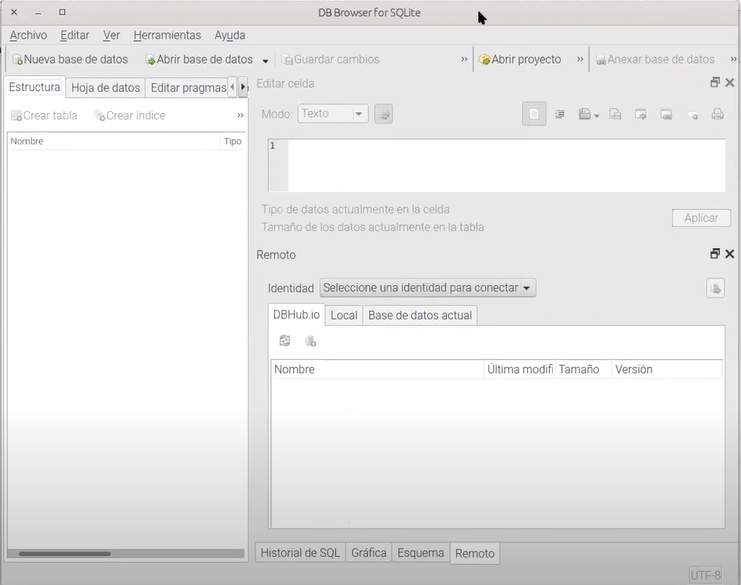The width and height of the screenshot is (741, 585).
Task: Open the Esquema bottom tab
Action: tap(421, 553)
